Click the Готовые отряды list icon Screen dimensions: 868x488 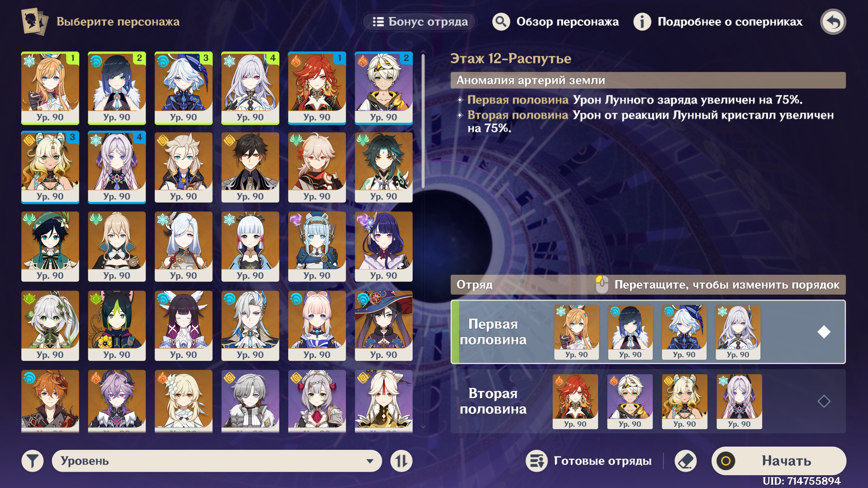536,461
